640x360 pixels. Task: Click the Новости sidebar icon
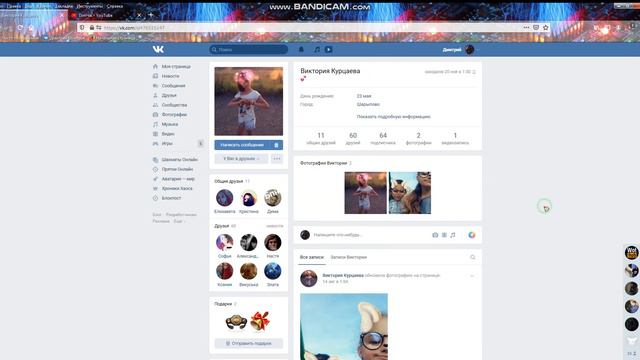point(155,76)
